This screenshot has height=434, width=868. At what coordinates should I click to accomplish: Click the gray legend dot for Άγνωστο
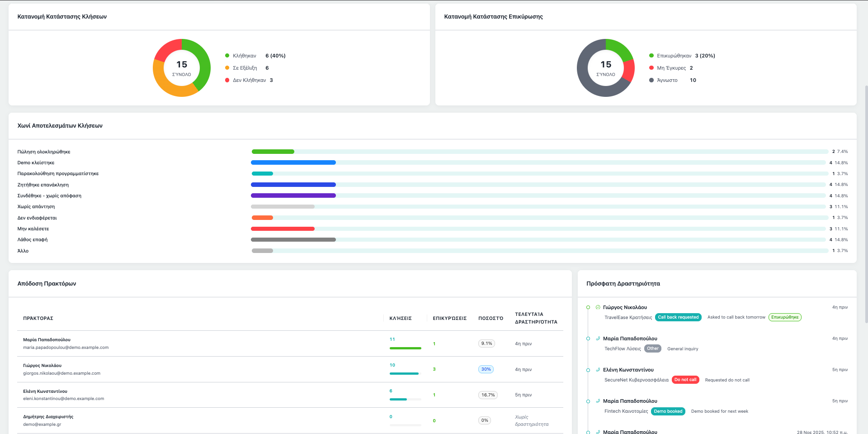(x=651, y=80)
